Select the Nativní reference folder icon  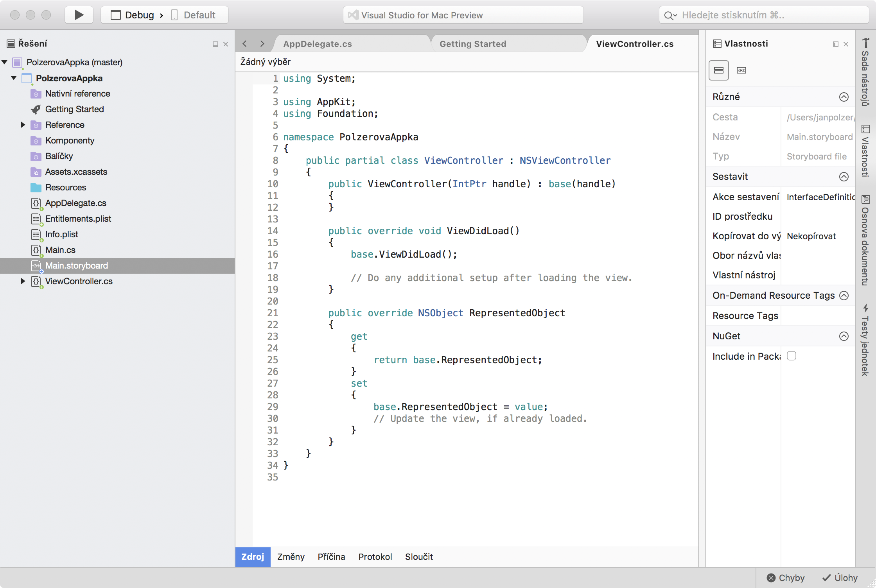click(36, 94)
